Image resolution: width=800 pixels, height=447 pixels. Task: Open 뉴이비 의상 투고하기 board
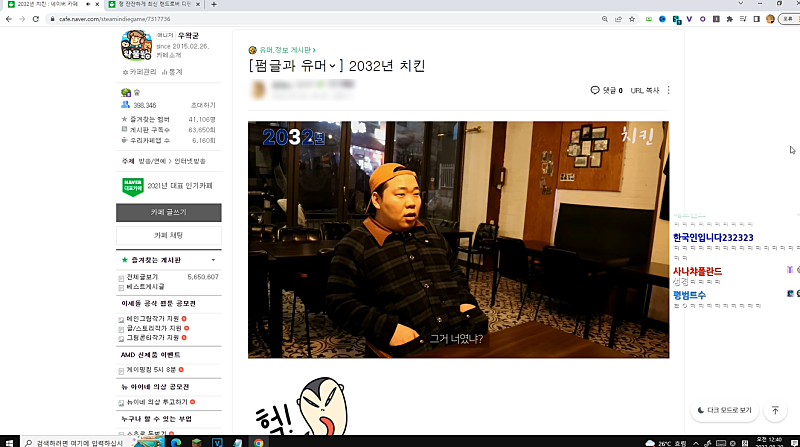tap(157, 402)
